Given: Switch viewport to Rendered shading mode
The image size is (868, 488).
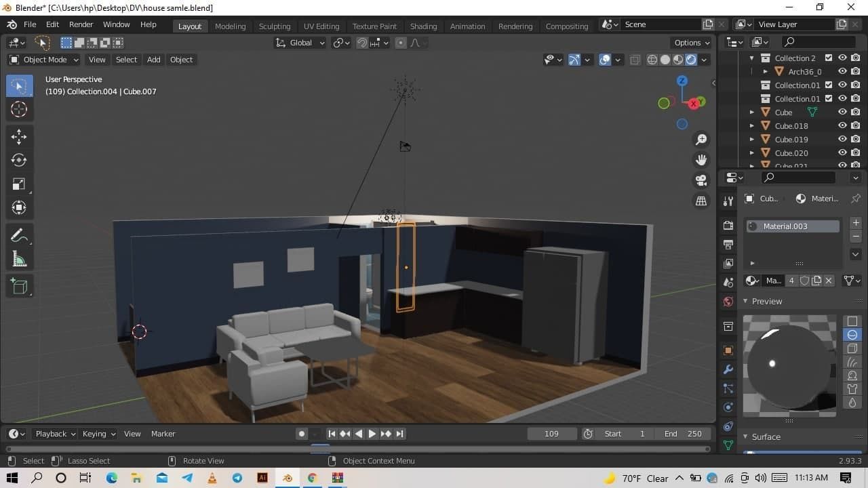Looking at the screenshot, I should (691, 59).
